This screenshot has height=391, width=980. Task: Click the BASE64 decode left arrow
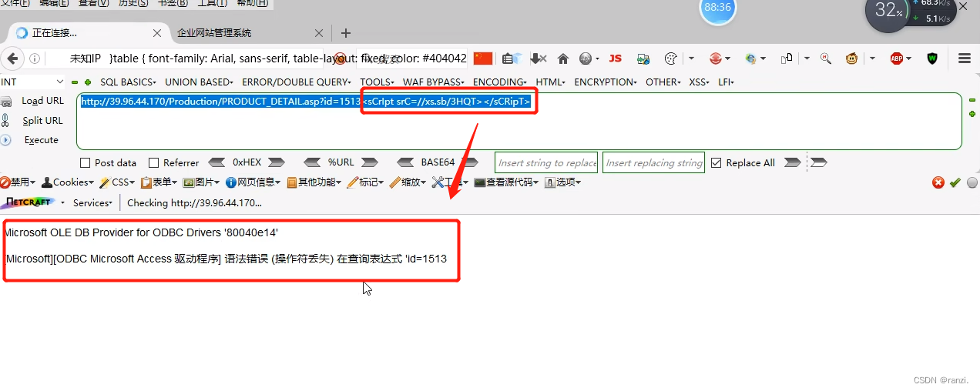[406, 162]
